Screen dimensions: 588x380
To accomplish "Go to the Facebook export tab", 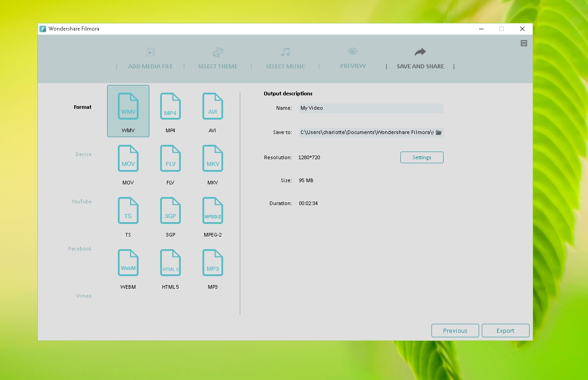I will [80, 249].
